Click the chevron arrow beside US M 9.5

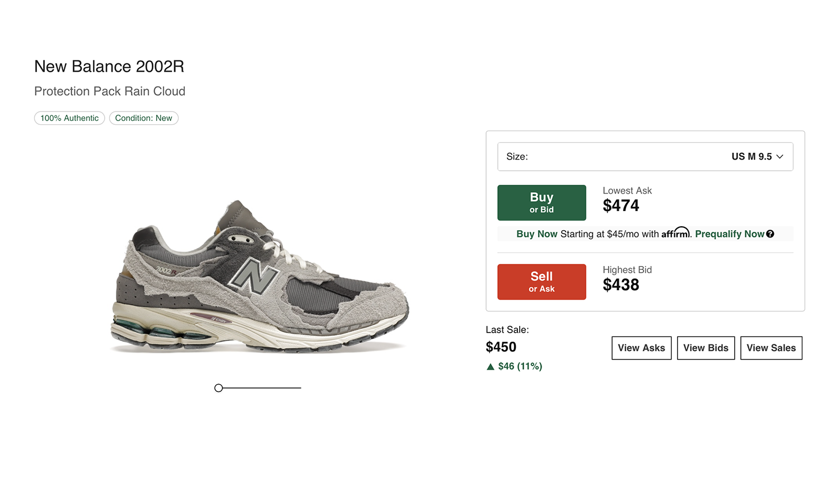click(780, 157)
